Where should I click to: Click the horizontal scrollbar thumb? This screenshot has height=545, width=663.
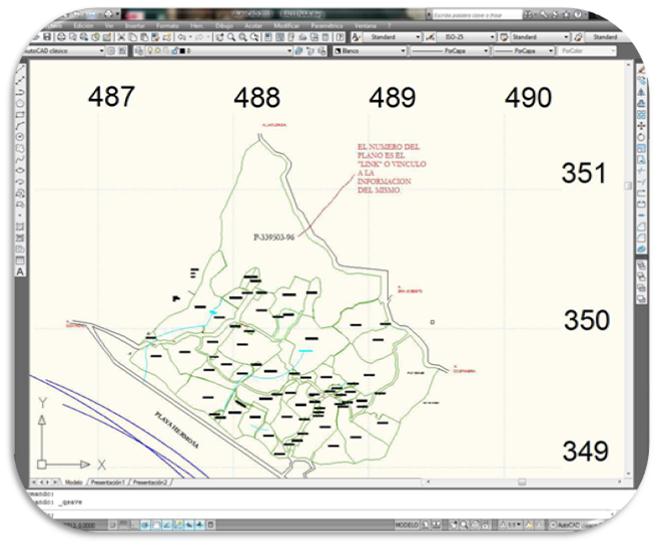point(522,482)
